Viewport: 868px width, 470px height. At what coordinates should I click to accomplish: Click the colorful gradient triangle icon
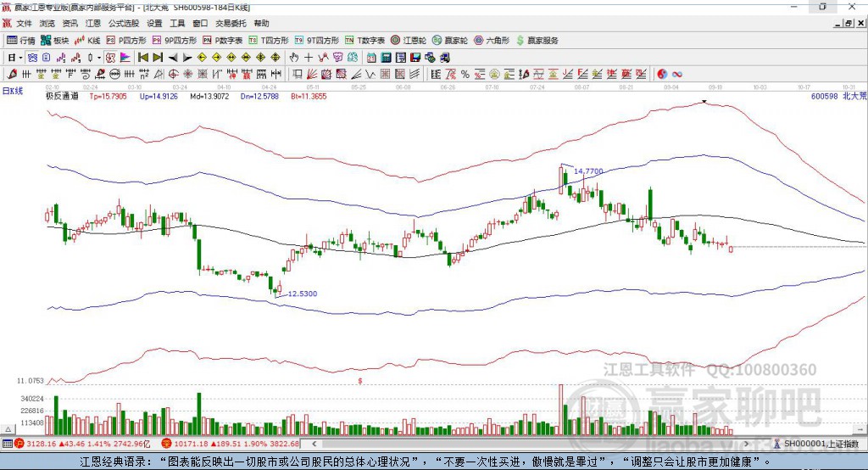click(125, 58)
